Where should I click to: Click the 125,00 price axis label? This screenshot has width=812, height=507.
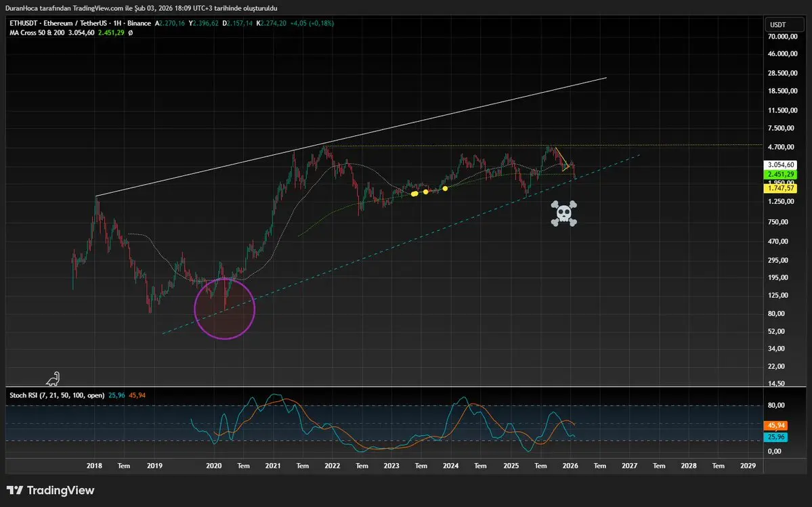click(778, 295)
